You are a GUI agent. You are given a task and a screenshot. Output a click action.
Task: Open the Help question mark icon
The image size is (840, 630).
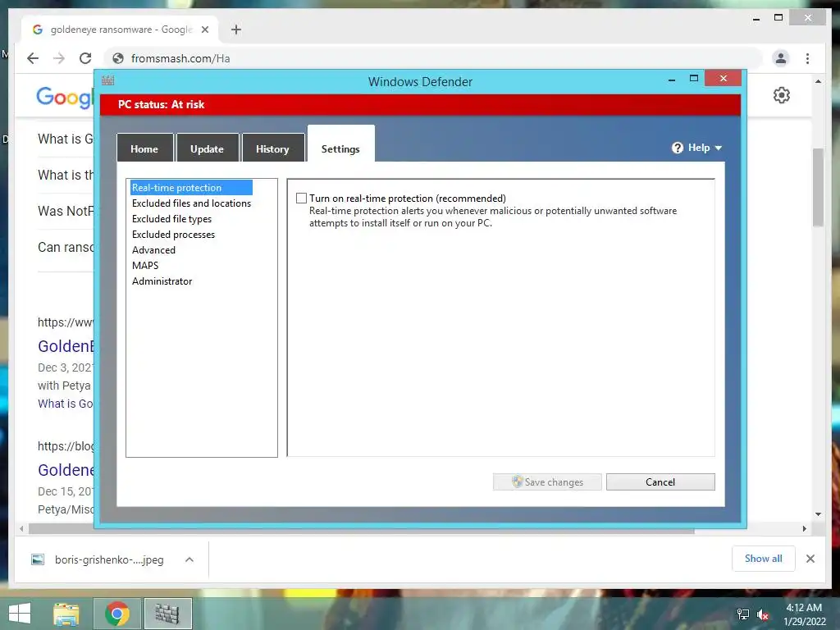677,148
